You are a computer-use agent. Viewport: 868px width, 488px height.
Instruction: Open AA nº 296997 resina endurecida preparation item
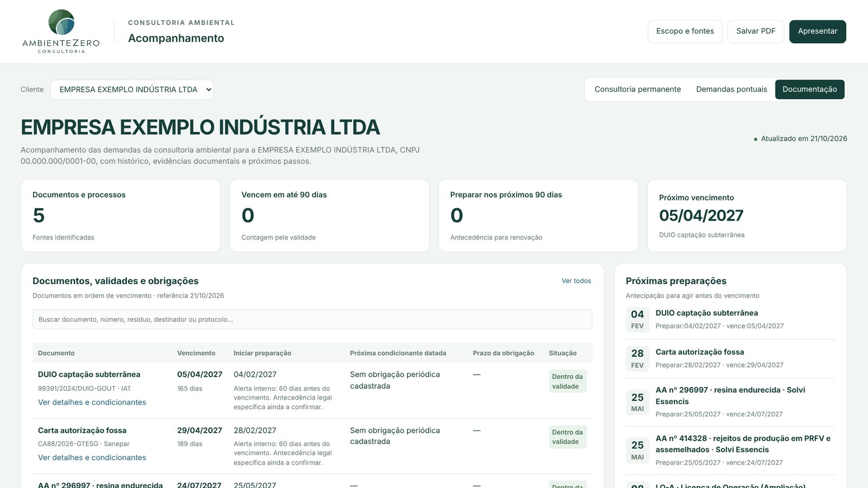click(730, 396)
